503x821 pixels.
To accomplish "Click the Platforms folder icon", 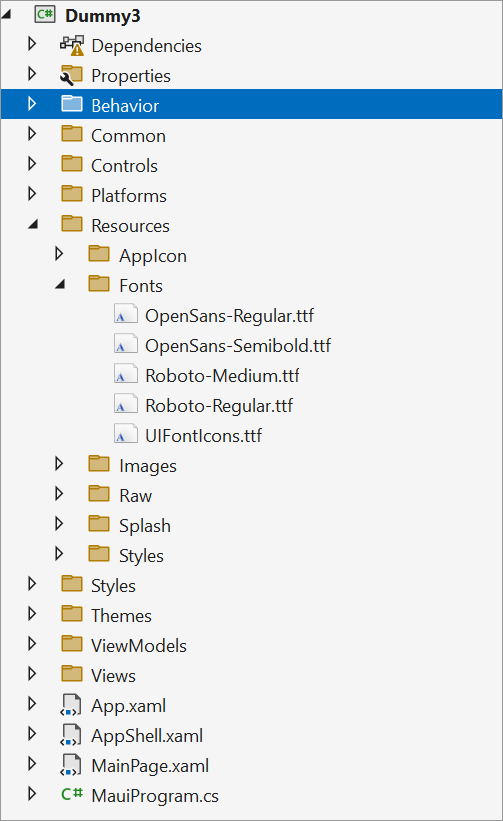I will 72,194.
